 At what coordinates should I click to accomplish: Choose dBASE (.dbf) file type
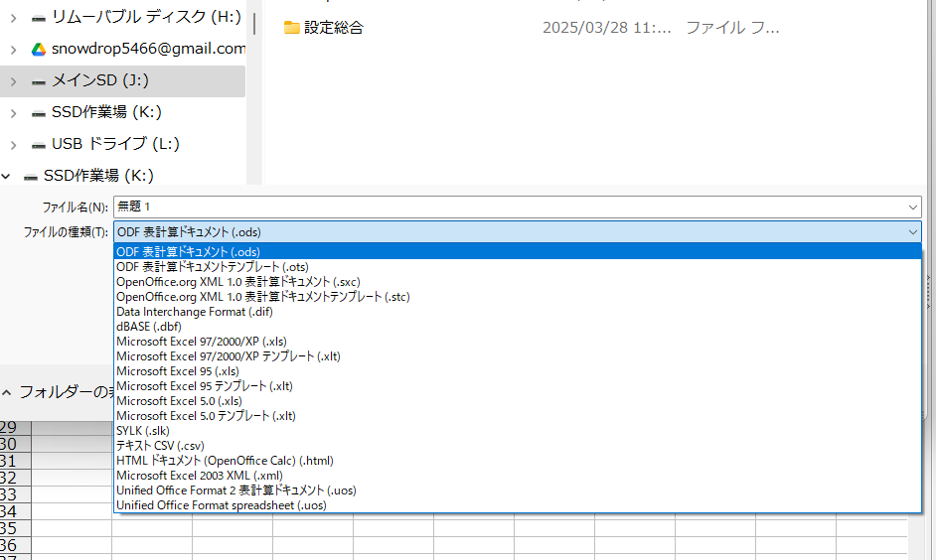click(518, 327)
